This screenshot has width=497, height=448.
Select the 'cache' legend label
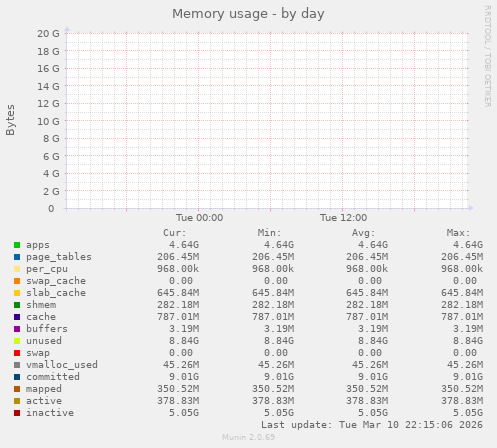(41, 317)
